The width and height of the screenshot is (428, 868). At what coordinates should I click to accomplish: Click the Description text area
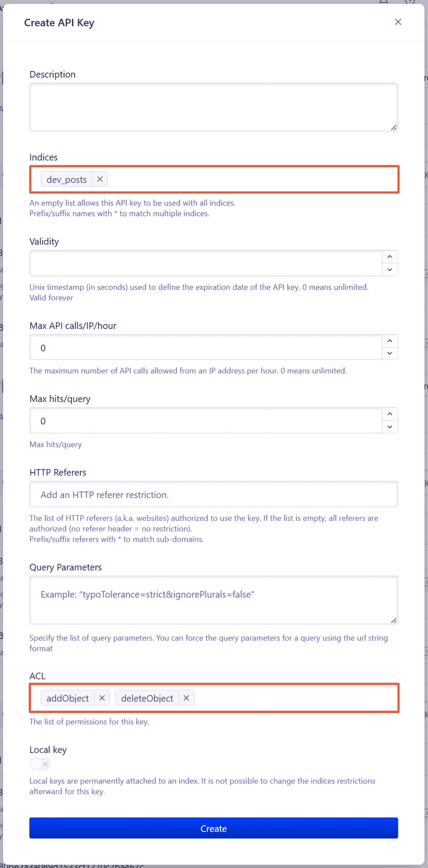[213, 106]
